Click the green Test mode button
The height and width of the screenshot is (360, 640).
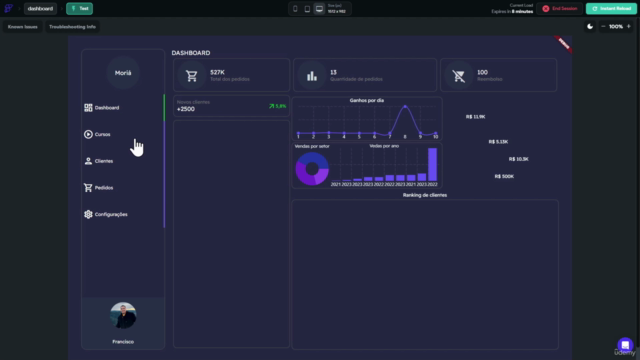pos(80,9)
